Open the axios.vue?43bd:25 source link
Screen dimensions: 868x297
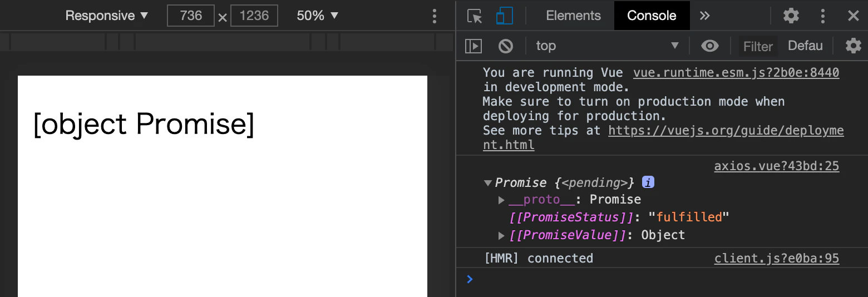pyautogui.click(x=776, y=166)
